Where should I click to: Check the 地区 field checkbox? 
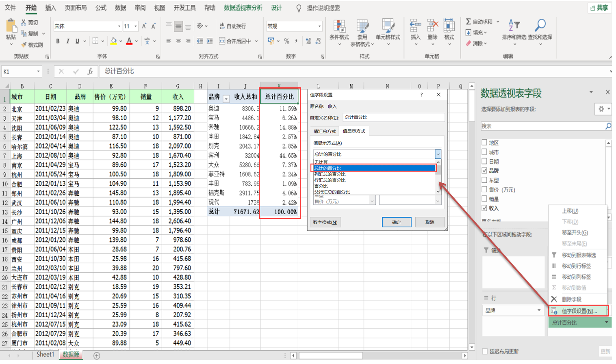click(484, 143)
